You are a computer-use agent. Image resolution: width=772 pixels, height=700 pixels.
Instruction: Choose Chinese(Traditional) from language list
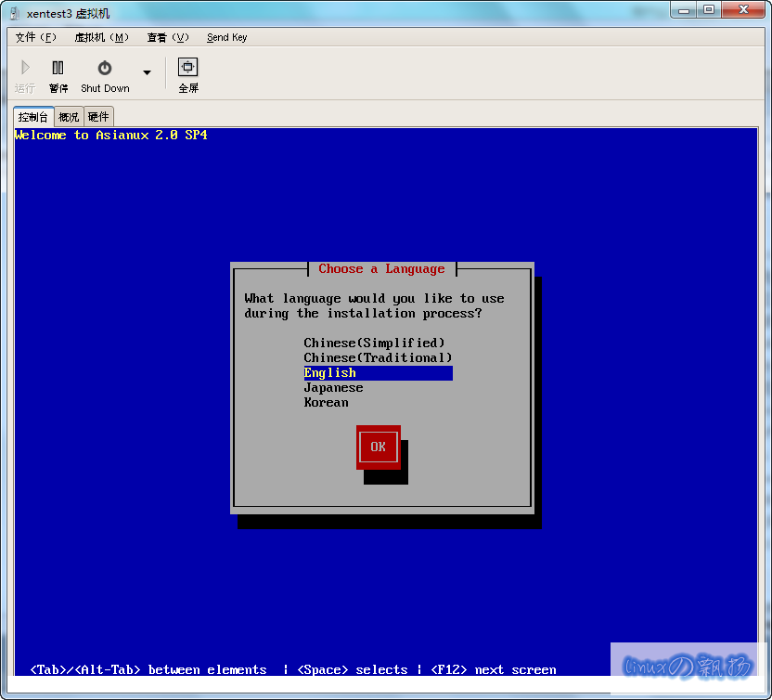[x=378, y=357]
